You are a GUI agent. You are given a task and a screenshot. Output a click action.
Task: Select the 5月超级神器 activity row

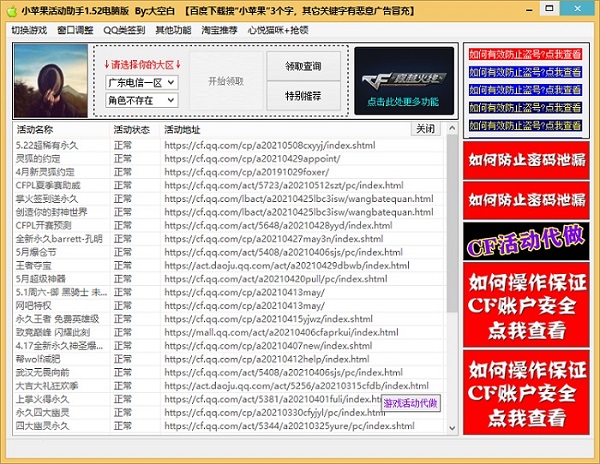pyautogui.click(x=228, y=279)
